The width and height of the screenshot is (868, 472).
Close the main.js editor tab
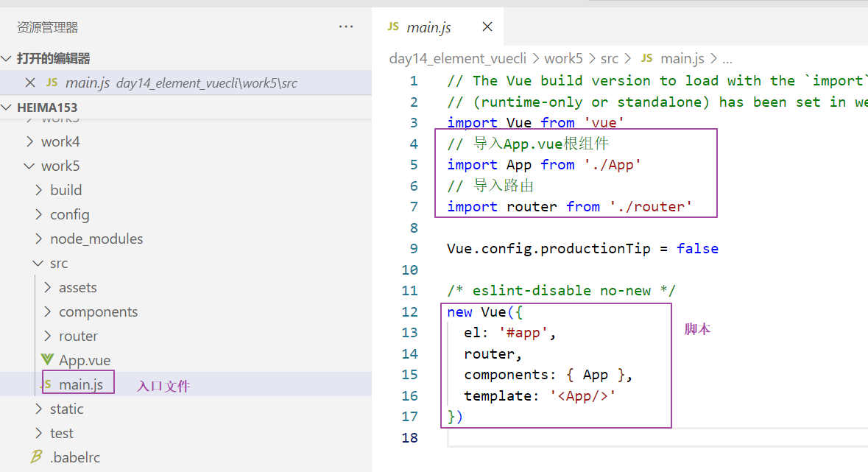[x=487, y=27]
